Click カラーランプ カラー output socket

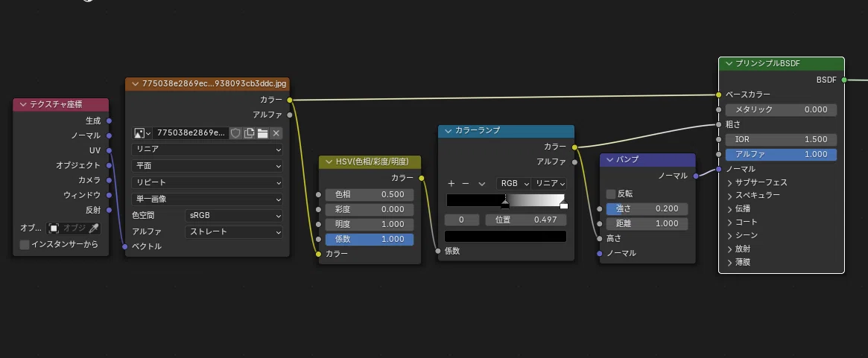click(574, 147)
